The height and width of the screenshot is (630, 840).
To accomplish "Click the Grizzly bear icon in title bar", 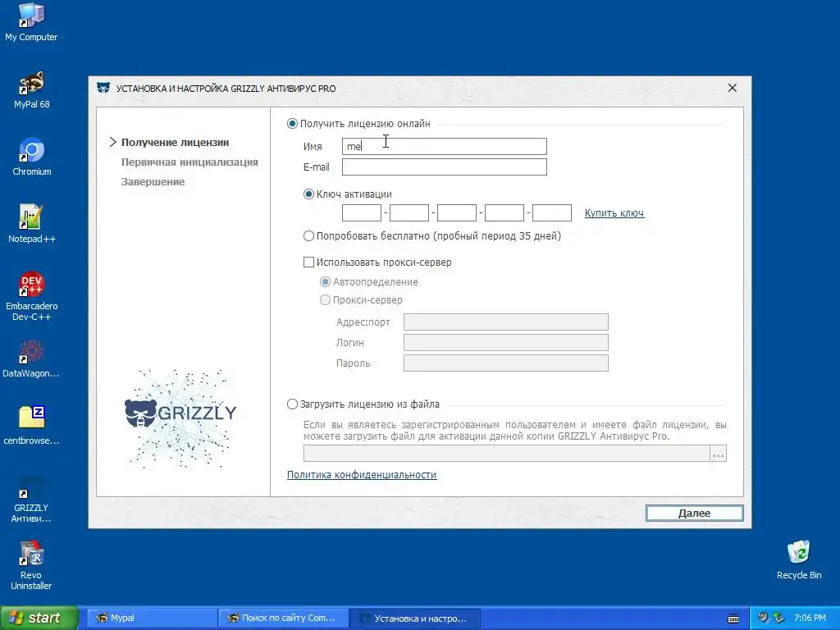I will pos(103,88).
